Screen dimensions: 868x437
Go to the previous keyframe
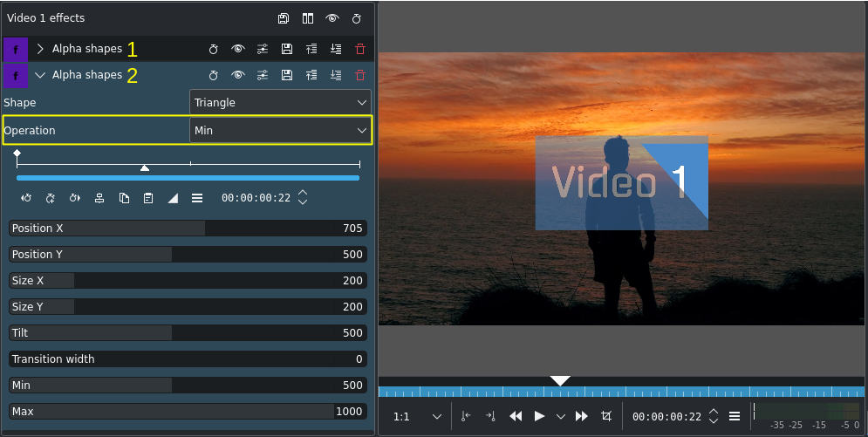(x=26, y=198)
